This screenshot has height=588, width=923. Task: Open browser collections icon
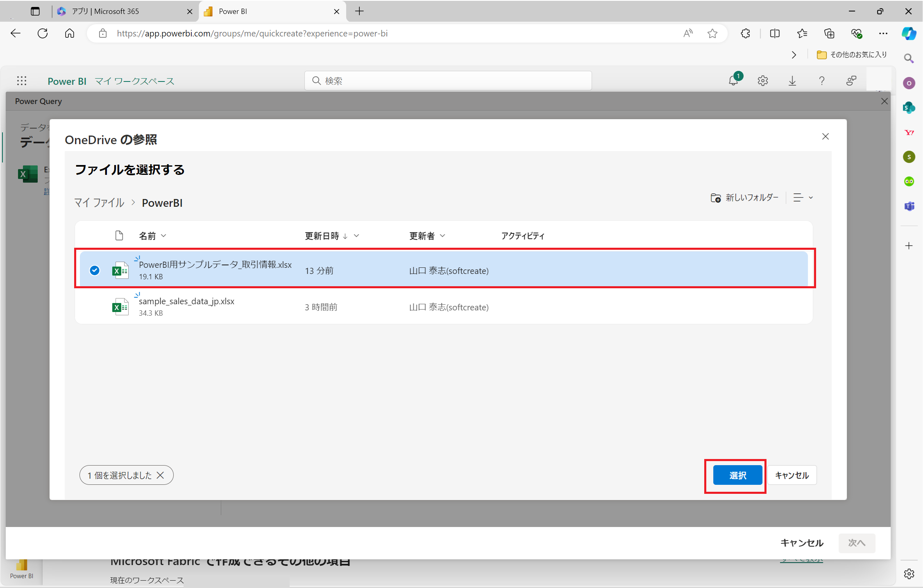coord(829,34)
